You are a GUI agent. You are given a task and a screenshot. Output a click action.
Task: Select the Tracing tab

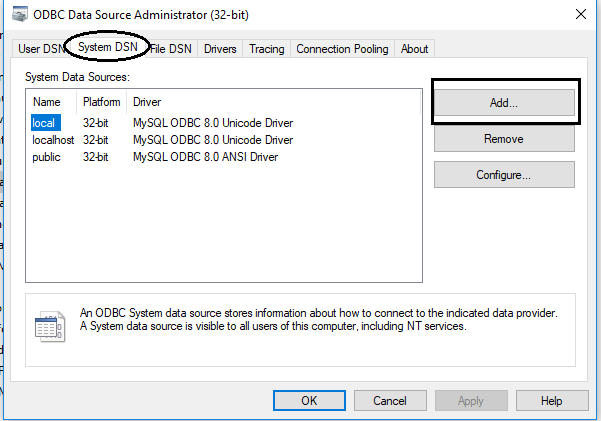(x=266, y=49)
